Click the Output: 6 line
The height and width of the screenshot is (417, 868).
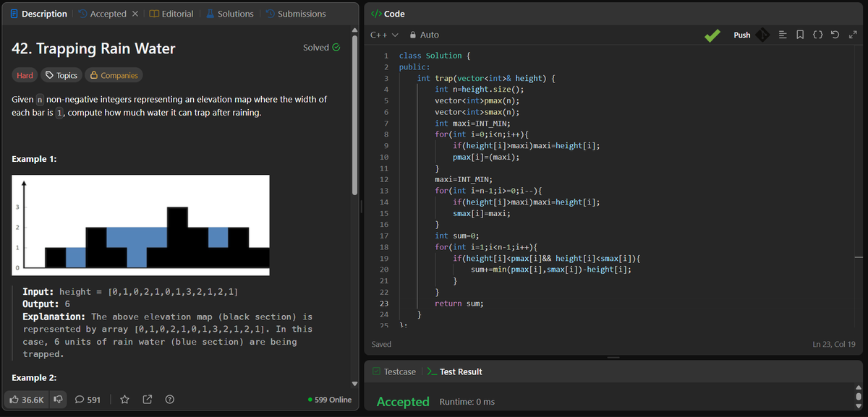click(x=46, y=304)
